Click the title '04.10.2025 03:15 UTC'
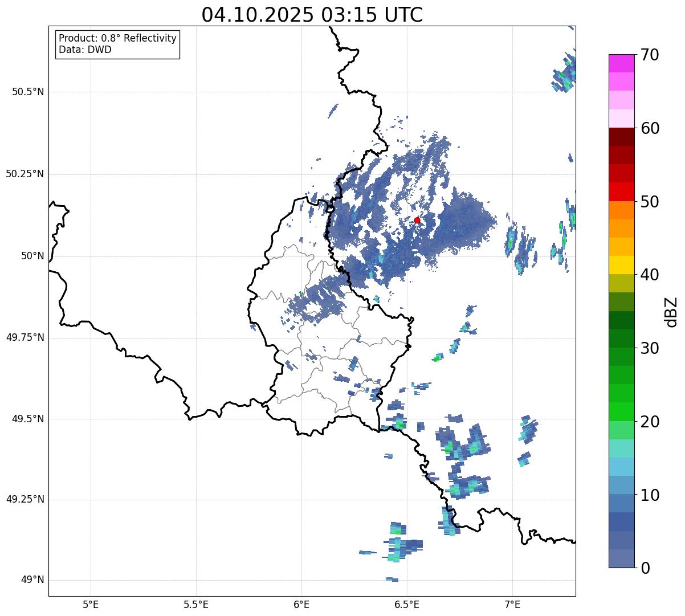The width and height of the screenshot is (685, 616). pos(312,15)
